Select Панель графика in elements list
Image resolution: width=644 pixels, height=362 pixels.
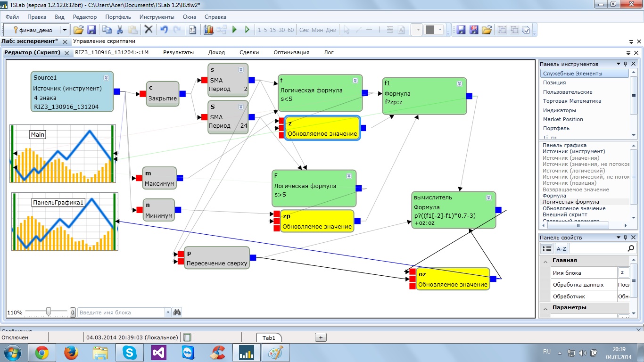click(564, 145)
